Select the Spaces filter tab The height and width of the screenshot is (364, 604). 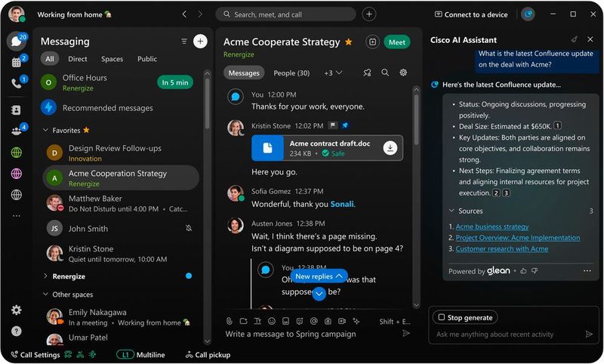pos(112,59)
